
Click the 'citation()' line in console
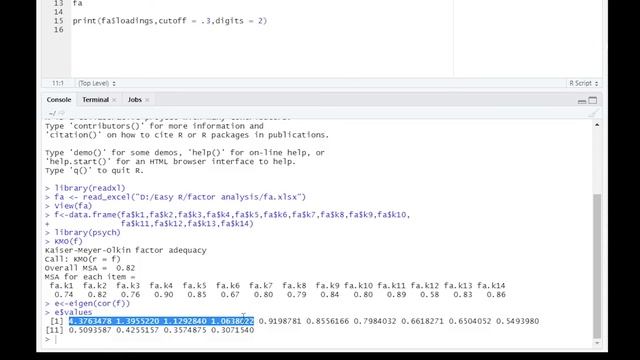[x=187, y=135]
